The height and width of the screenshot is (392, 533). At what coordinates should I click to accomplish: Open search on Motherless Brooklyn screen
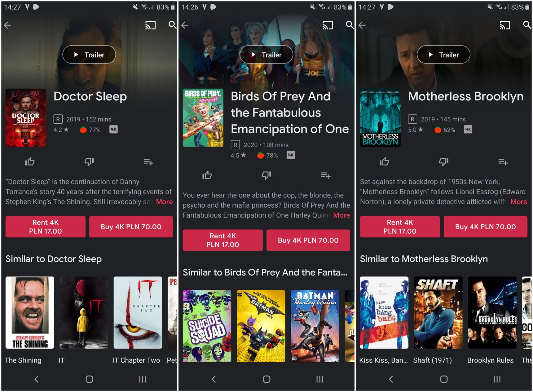pyautogui.click(x=527, y=25)
